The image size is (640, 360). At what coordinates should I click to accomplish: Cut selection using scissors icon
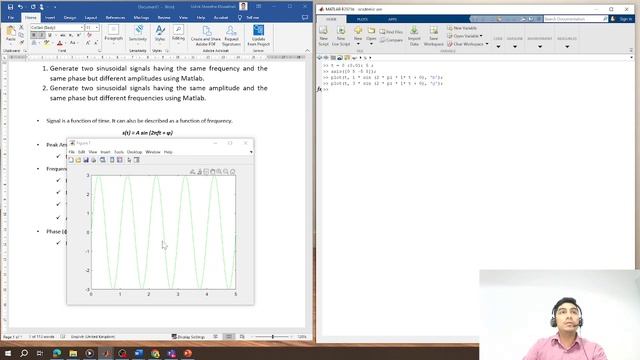[x=22, y=27]
